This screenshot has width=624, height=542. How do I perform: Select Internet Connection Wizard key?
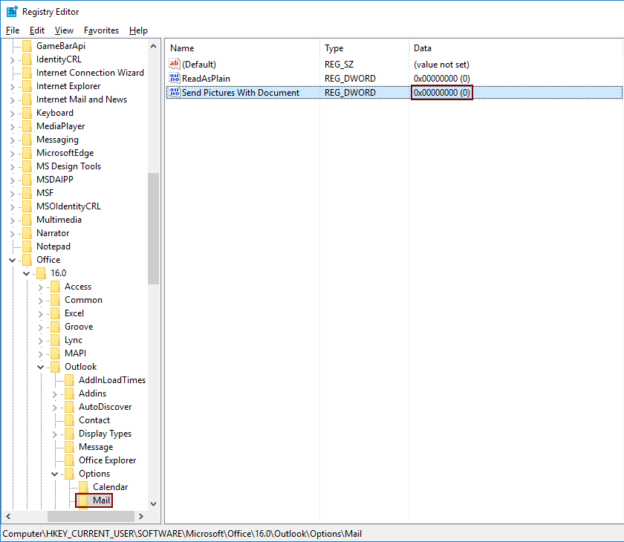click(90, 73)
